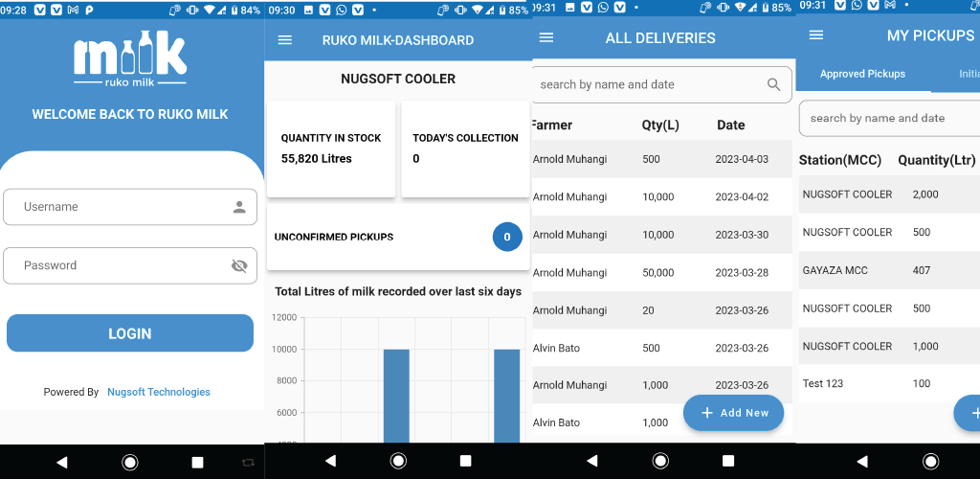The image size is (980, 479).
Task: Tap Android home button on My Pickups screen
Action: click(x=930, y=462)
